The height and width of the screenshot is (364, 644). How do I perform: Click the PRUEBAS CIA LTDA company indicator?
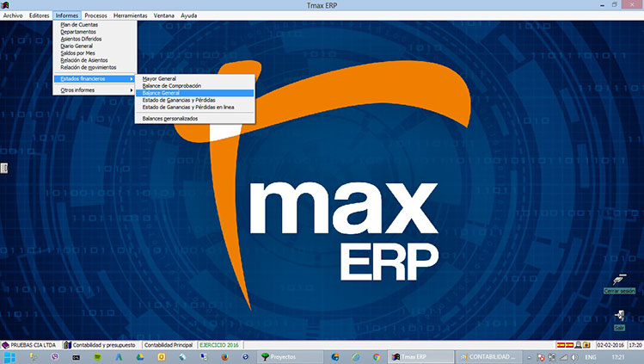[31, 344]
